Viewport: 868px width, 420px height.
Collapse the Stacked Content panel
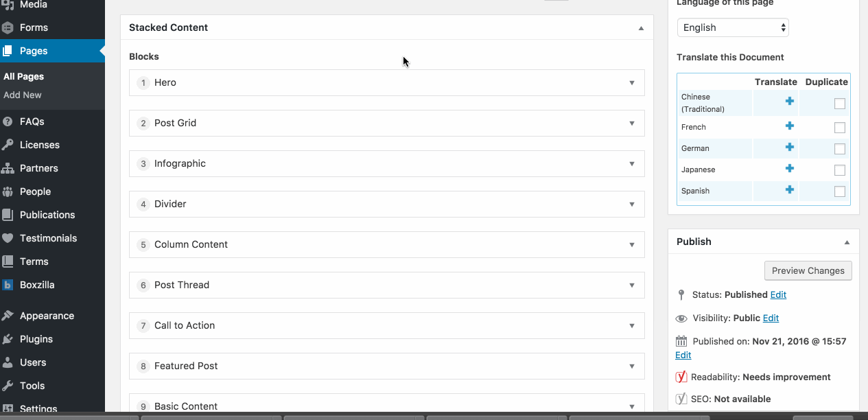coord(641,28)
